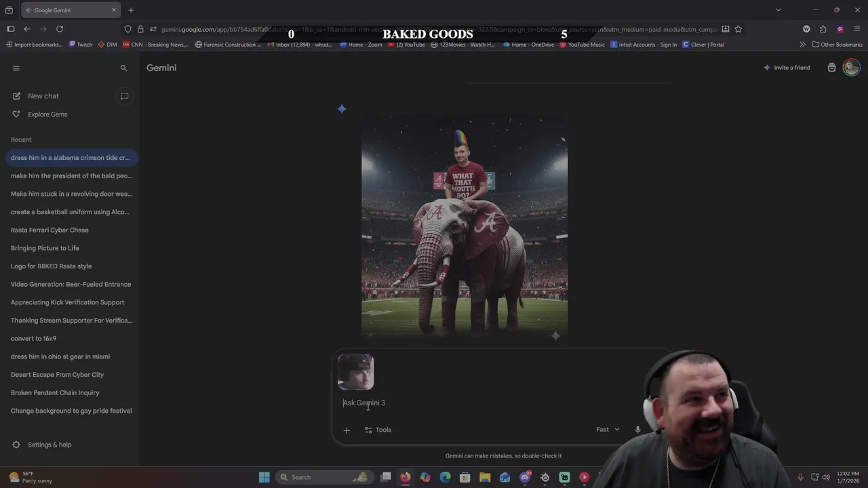The height and width of the screenshot is (488, 868).
Task: Close the Google Gemini tab
Action: (x=113, y=10)
